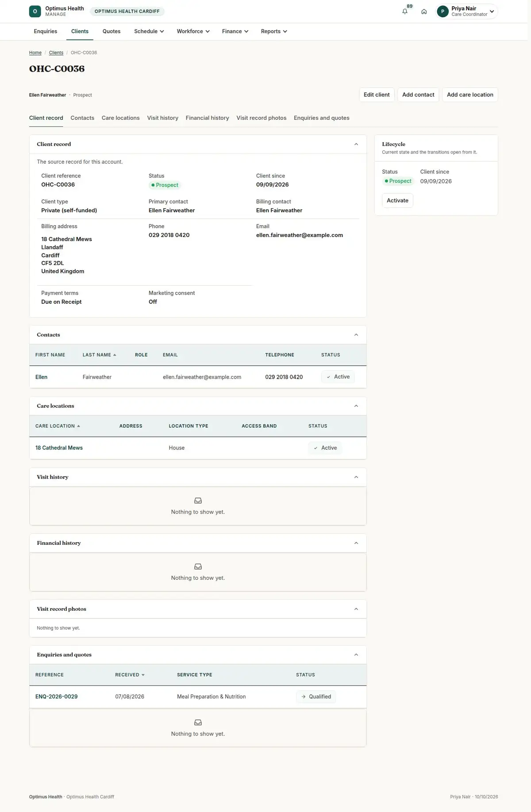
Task: Sort by the Care Location column header
Action: (58, 426)
